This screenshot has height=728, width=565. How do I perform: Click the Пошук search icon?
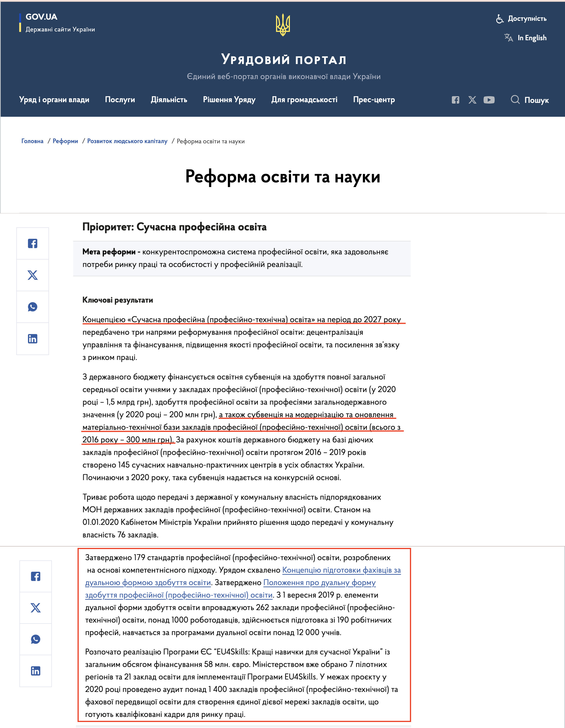[516, 100]
